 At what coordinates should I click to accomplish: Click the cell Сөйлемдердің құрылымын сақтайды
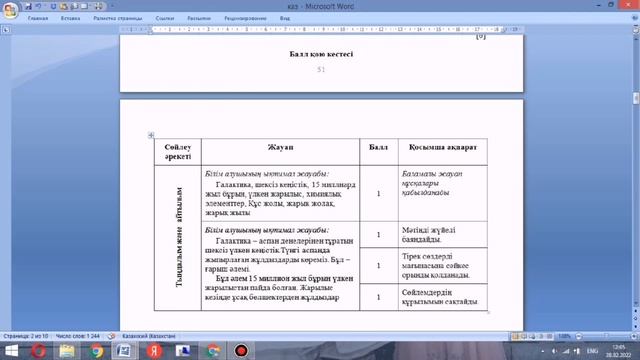click(443, 297)
